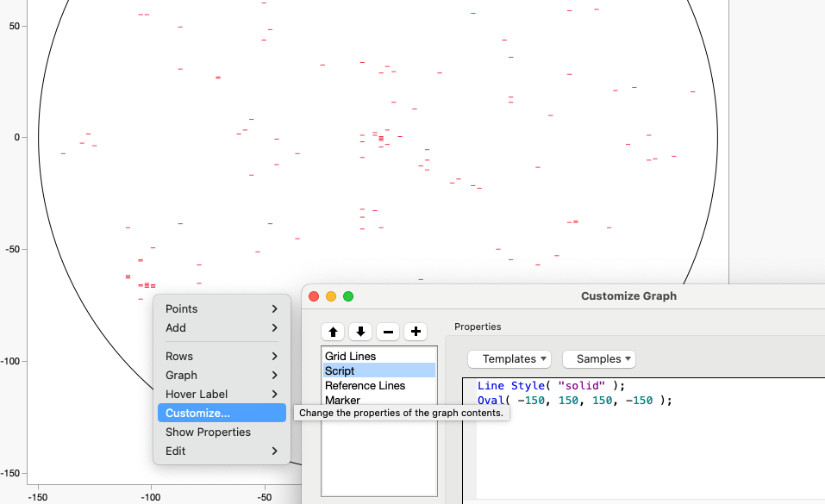Expand the Add submenu
The width and height of the screenshot is (825, 504).
point(222,327)
